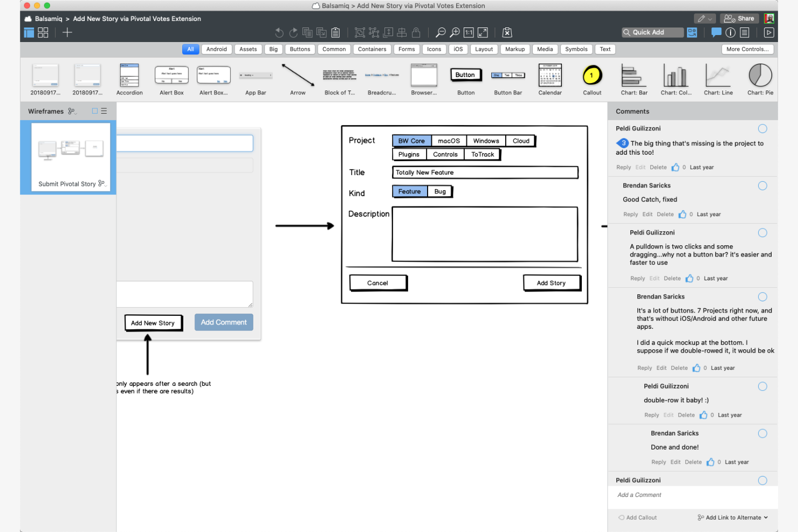
Task: Expand the Add Link to Alternate dropdown
Action: (733, 517)
